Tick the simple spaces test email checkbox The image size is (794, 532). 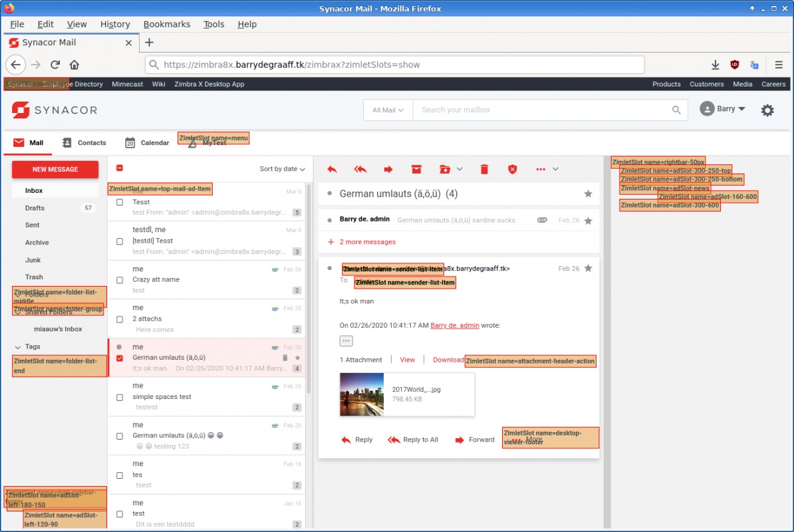click(x=120, y=397)
